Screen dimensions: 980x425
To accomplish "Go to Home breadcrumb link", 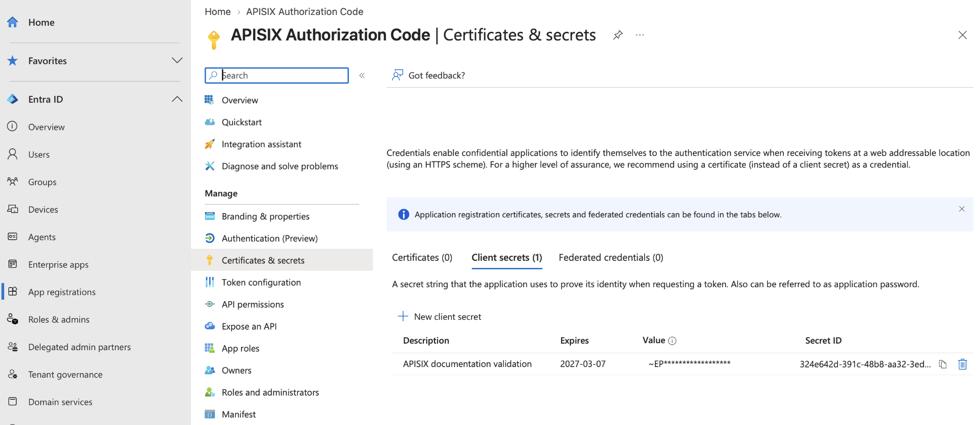I will 218,12.
